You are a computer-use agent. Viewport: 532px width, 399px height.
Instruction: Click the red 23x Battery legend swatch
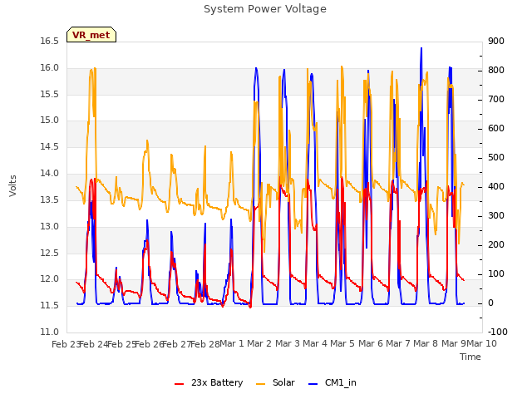[180, 384]
